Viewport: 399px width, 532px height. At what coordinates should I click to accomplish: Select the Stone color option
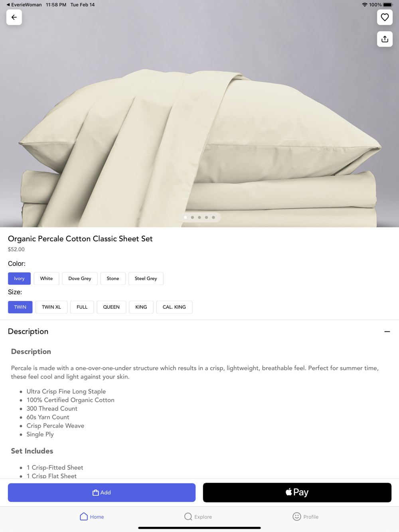113,278
